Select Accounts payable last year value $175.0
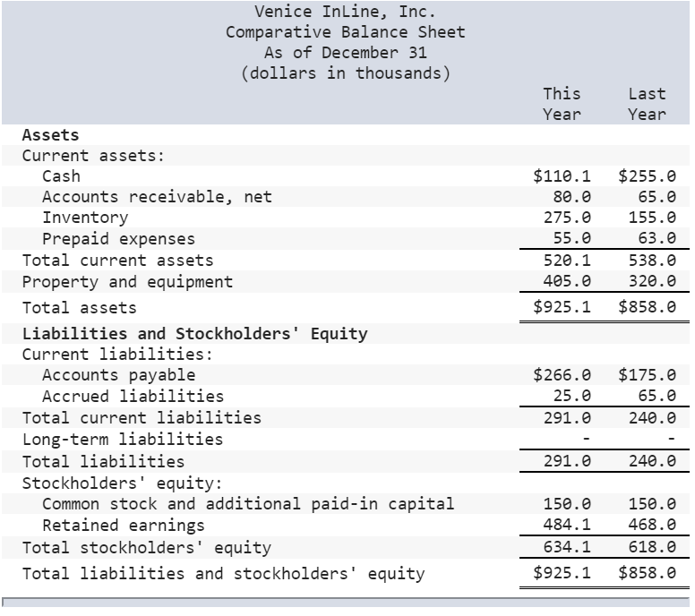This screenshot has width=695, height=616. tap(647, 375)
